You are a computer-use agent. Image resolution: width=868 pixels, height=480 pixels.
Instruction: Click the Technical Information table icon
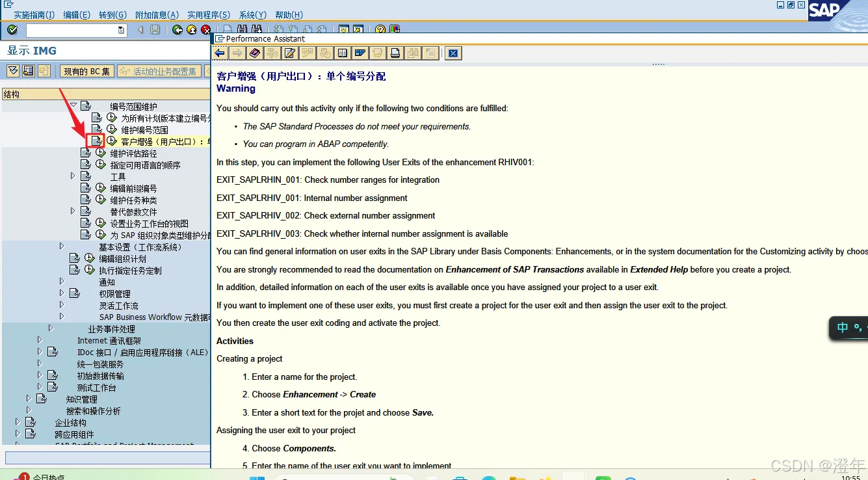click(343, 53)
